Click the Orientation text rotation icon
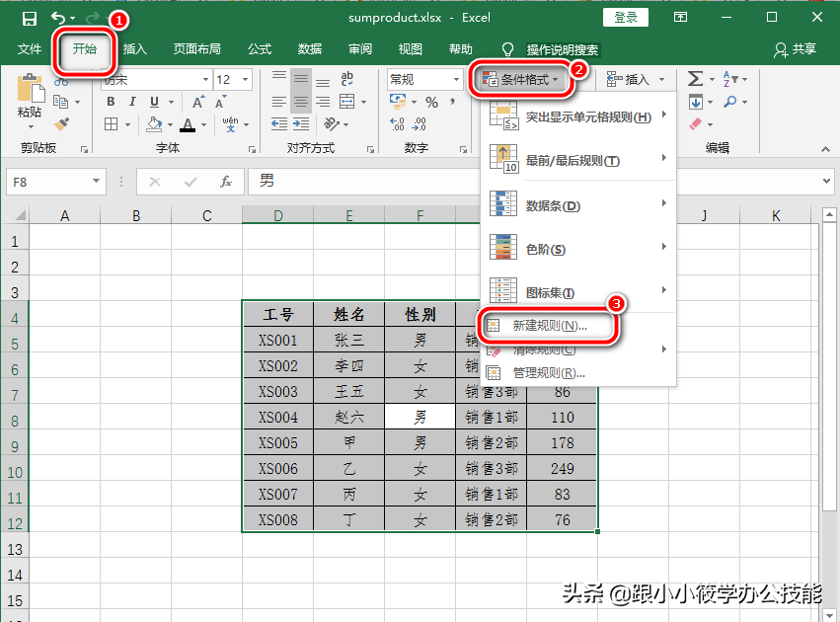Screen dimensions: 840x622 [x=332, y=124]
